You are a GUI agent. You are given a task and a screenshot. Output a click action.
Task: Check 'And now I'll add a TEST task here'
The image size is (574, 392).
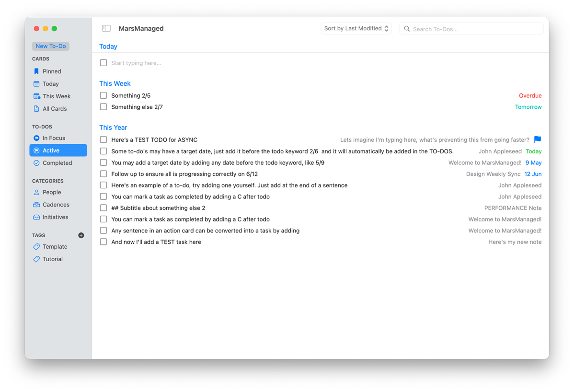click(x=103, y=242)
